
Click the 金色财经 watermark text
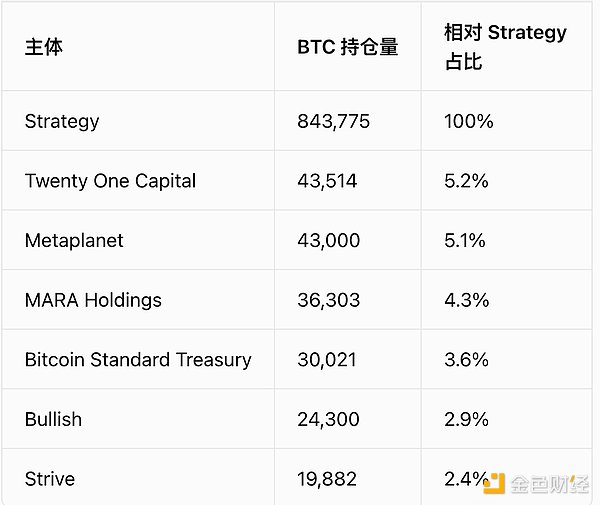[x=549, y=484]
